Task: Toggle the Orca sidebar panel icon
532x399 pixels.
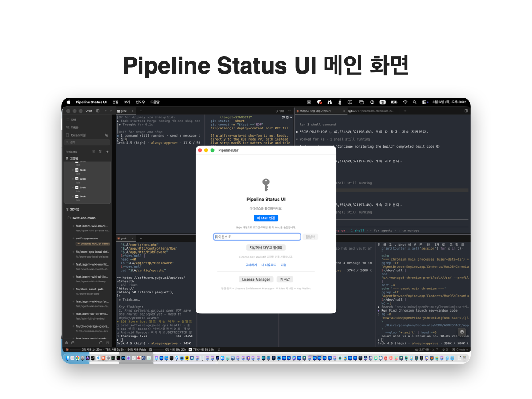Action: coord(98,110)
